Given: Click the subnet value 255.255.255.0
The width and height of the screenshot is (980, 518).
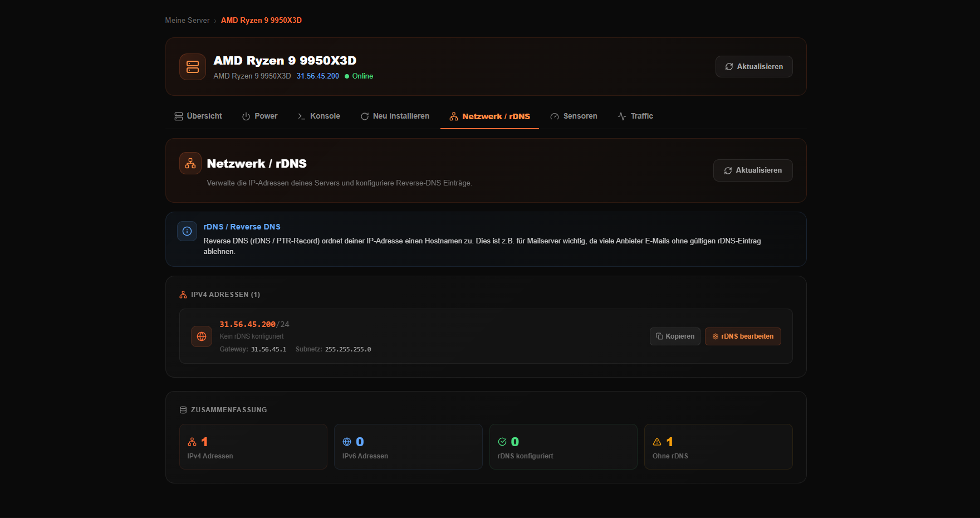Looking at the screenshot, I should 348,349.
